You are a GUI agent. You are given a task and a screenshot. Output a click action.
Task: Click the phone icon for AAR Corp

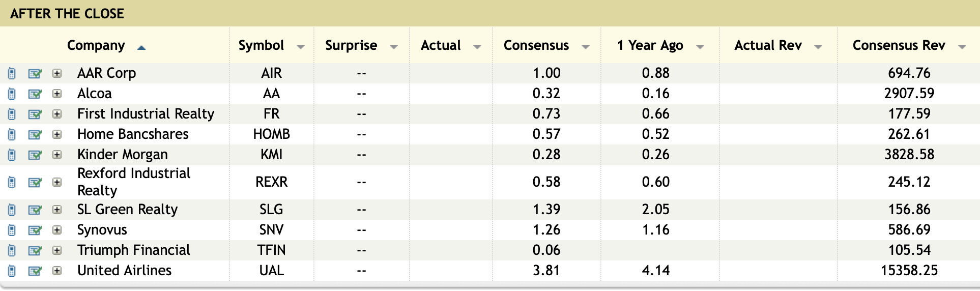point(12,74)
